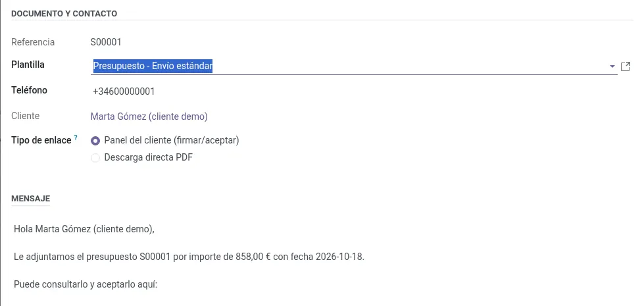This screenshot has width=644, height=306.
Task: Click the 'Plantilla' field label
Action: 28,65
